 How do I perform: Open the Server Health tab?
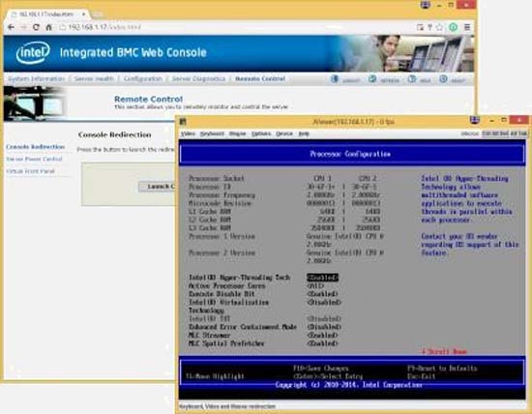(x=94, y=78)
